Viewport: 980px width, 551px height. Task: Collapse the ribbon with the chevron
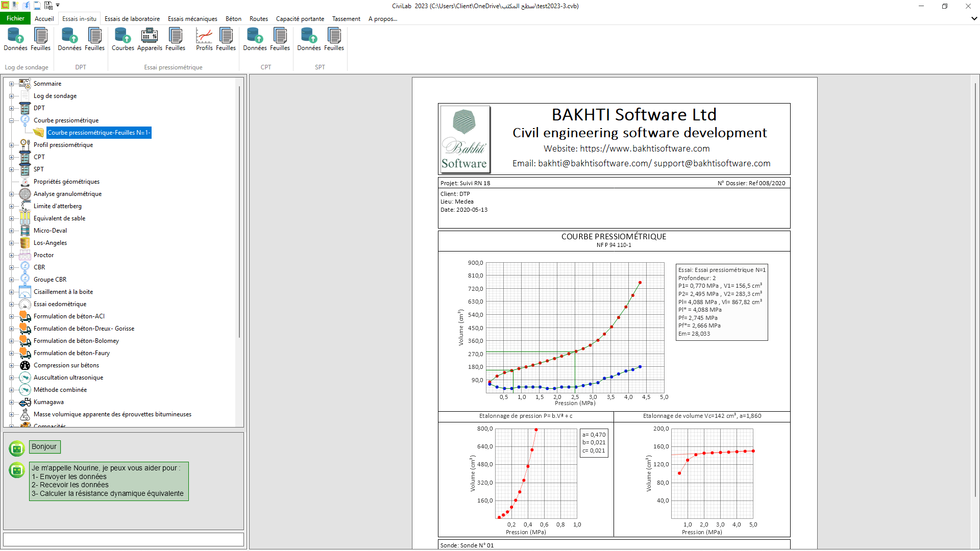(x=974, y=18)
